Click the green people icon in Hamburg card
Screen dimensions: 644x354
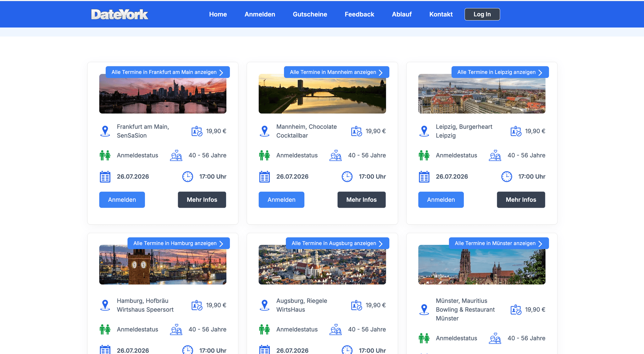[x=105, y=329]
